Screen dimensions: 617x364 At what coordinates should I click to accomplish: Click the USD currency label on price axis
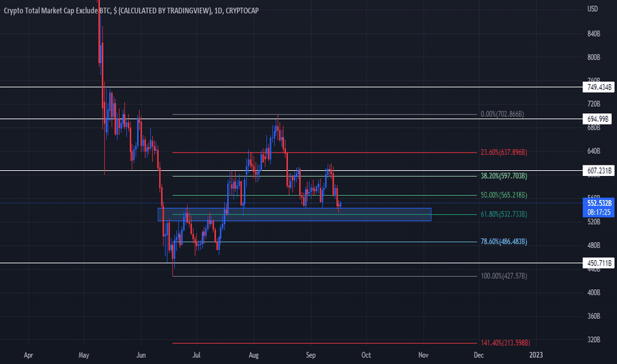coord(593,9)
